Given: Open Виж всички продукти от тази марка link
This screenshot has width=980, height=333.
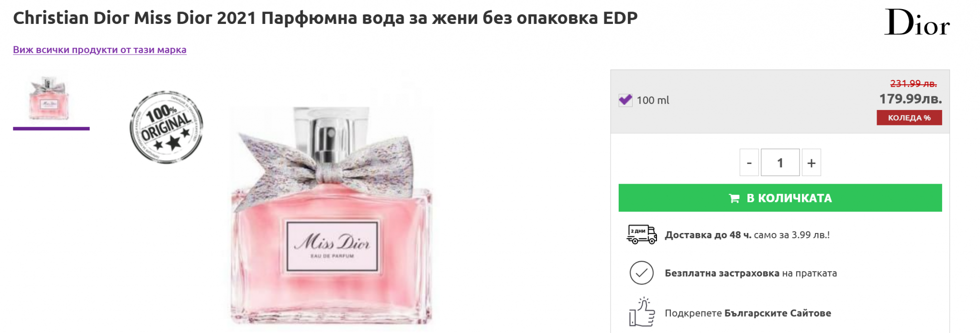Looking at the screenshot, I should click(100, 50).
